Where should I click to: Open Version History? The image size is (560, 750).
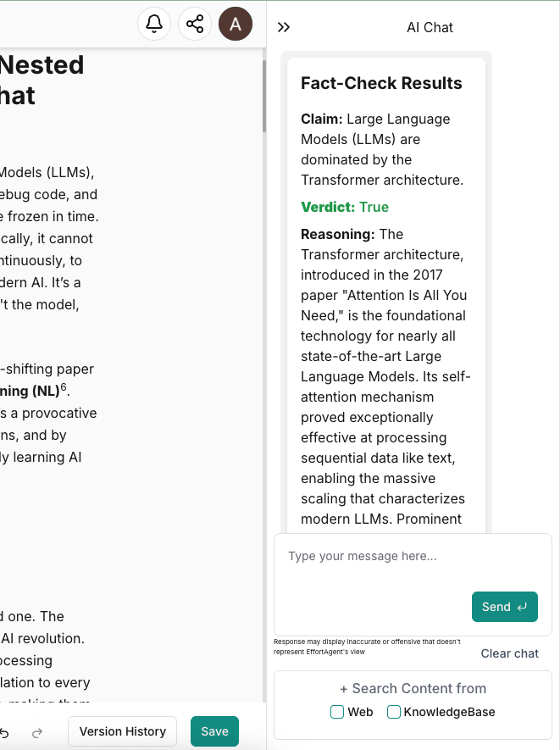[123, 731]
